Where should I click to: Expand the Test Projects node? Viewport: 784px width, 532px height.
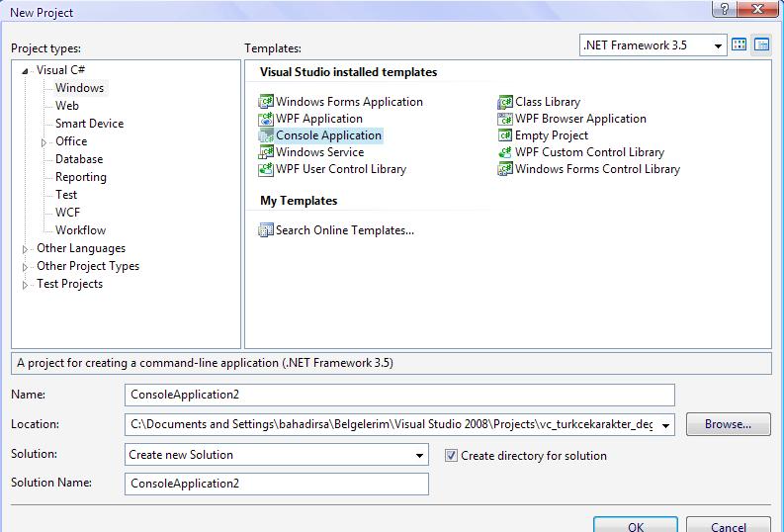click(x=25, y=285)
